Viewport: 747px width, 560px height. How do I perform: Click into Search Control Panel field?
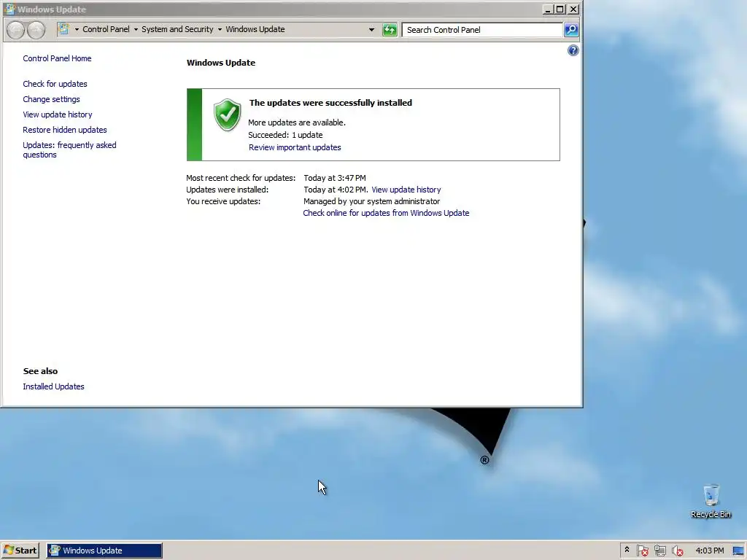point(482,29)
